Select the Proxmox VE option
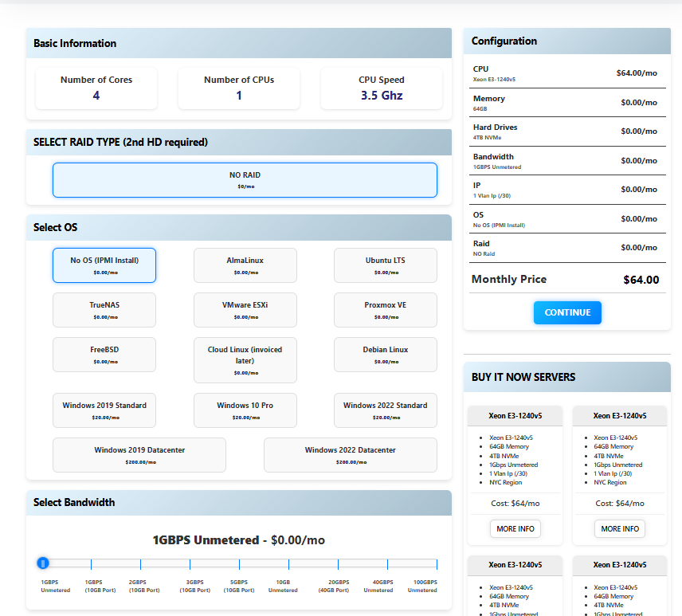 (x=386, y=309)
